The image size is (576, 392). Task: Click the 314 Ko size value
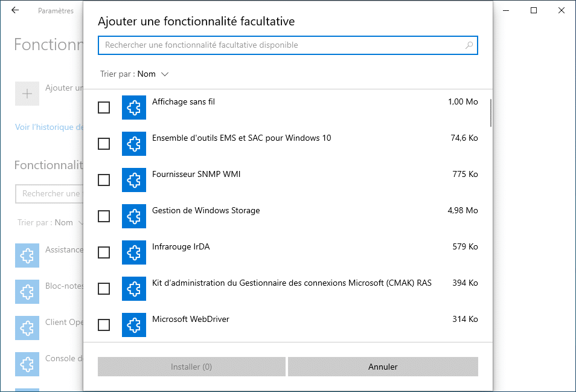click(x=465, y=319)
